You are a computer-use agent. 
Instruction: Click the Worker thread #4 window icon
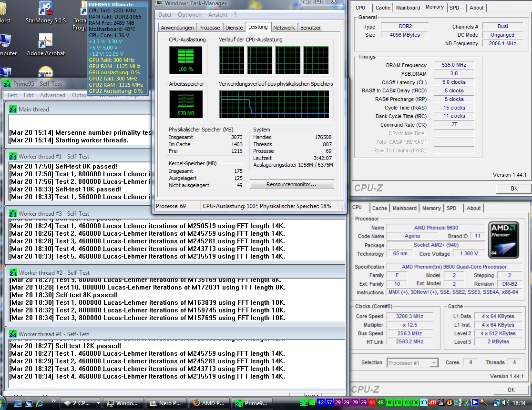coord(13,334)
